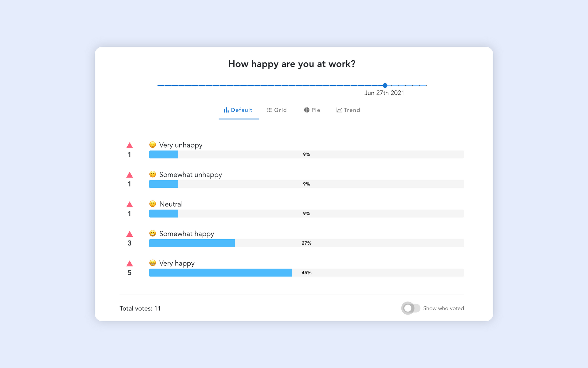Open the Pie view tab
588x368 pixels.
coord(312,110)
